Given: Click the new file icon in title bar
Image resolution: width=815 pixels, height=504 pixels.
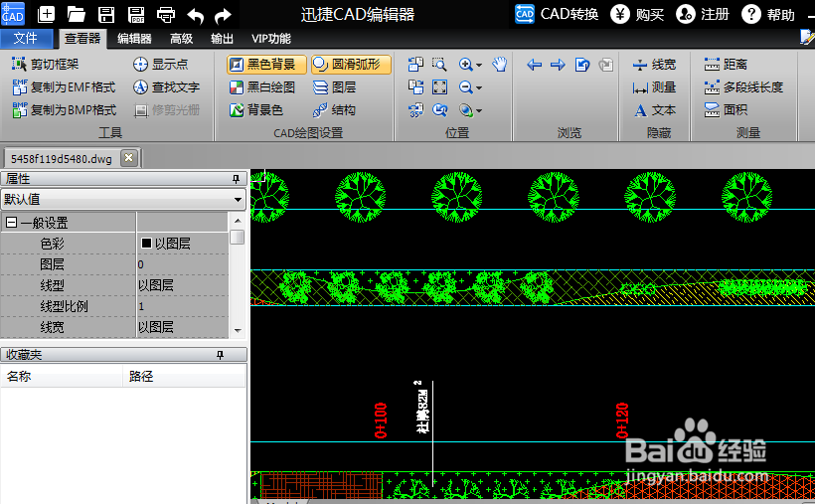Looking at the screenshot, I should coord(47,14).
